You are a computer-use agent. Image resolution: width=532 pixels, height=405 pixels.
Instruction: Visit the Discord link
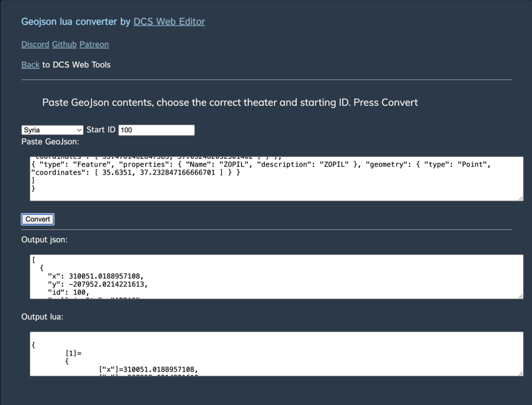pyautogui.click(x=35, y=45)
